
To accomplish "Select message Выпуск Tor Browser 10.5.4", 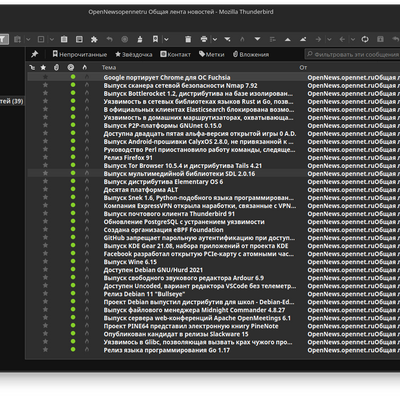I will tap(214, 165).
